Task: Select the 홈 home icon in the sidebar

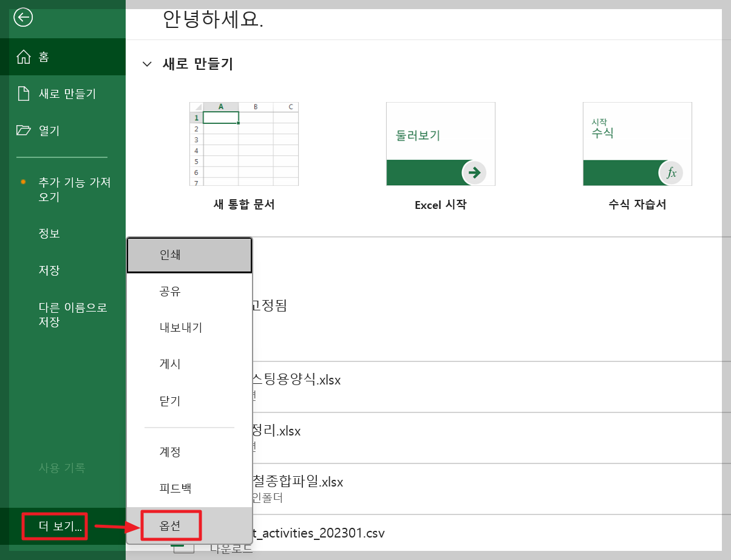Action: click(24, 56)
